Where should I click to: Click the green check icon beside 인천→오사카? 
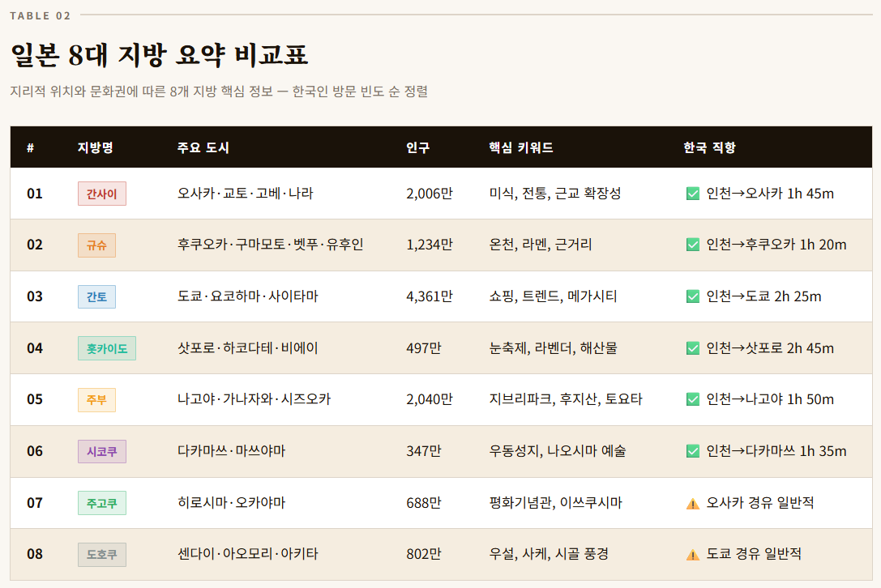(693, 194)
